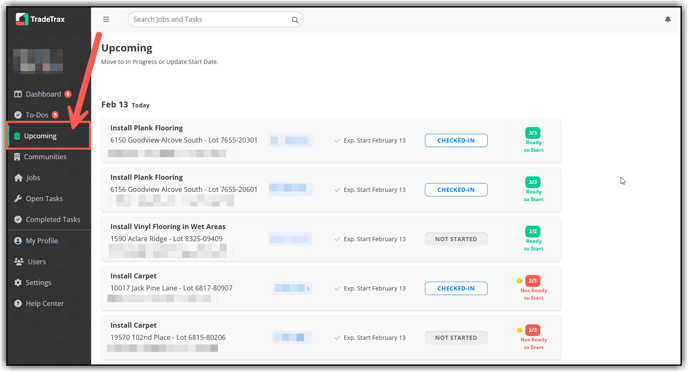Click the Dashboard sidebar icon
The image size is (688, 372).
[x=18, y=94]
